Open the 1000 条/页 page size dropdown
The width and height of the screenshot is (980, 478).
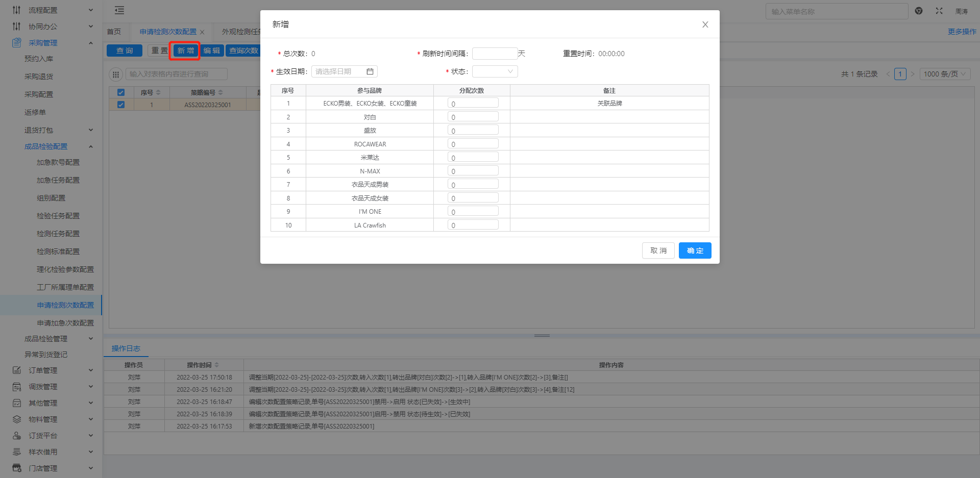(x=945, y=74)
